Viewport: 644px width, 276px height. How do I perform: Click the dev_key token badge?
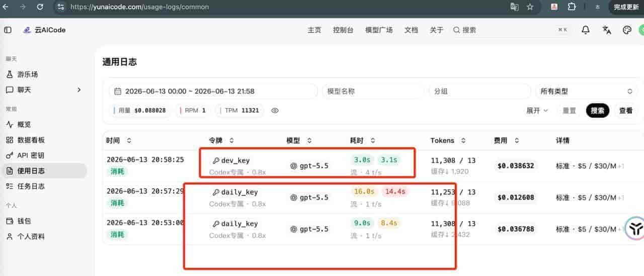point(231,160)
